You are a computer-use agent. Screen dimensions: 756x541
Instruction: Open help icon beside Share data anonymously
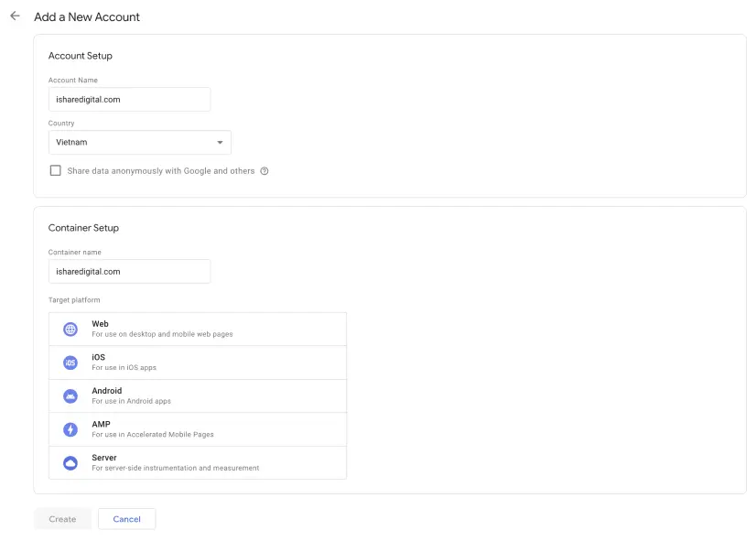tap(265, 170)
